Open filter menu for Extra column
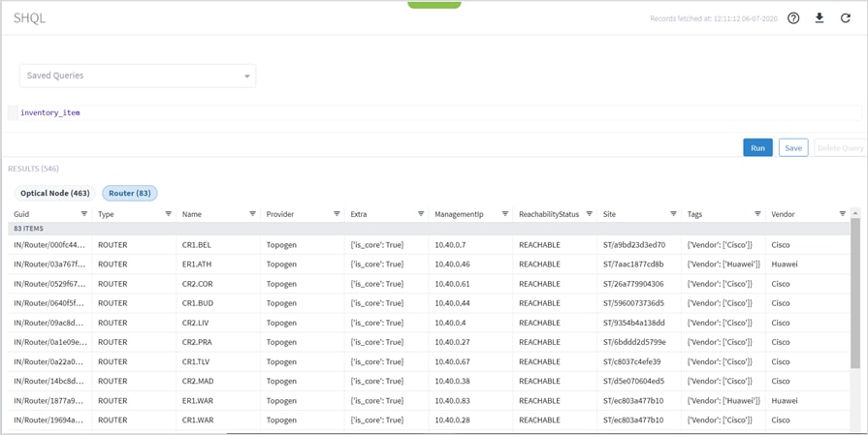Viewport: 868px width, 435px height. click(x=421, y=214)
